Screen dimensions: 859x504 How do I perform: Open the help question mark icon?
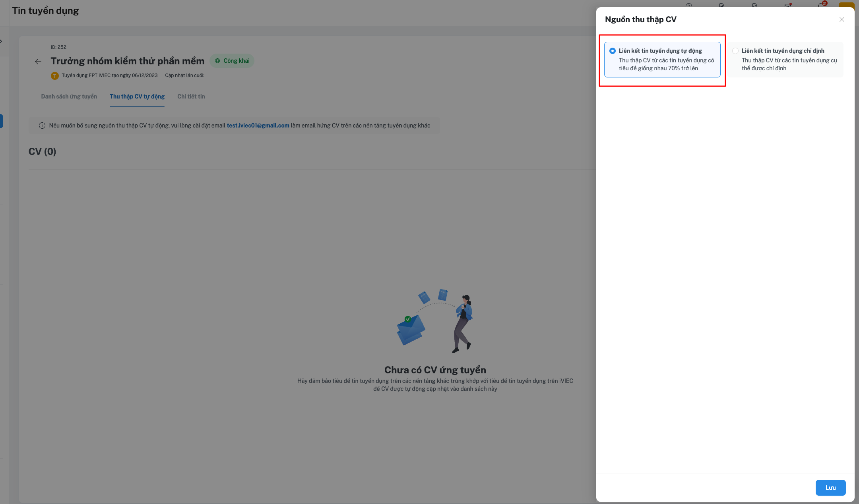click(x=689, y=6)
